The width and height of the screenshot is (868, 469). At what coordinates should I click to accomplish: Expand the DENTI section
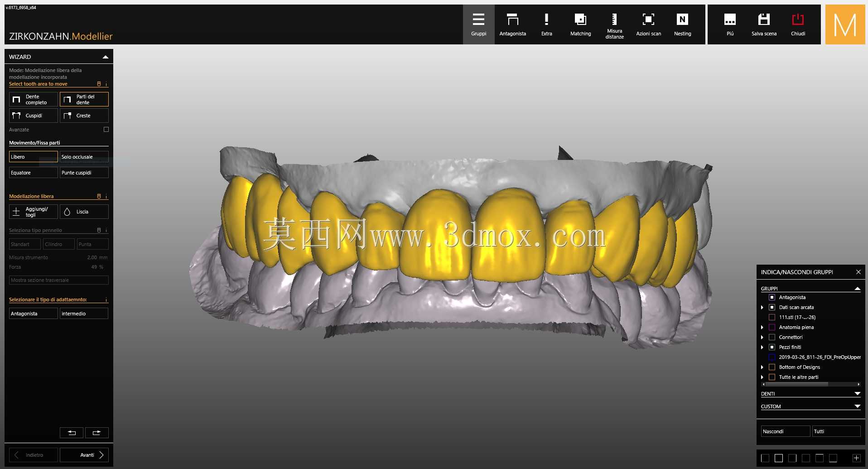coord(857,394)
